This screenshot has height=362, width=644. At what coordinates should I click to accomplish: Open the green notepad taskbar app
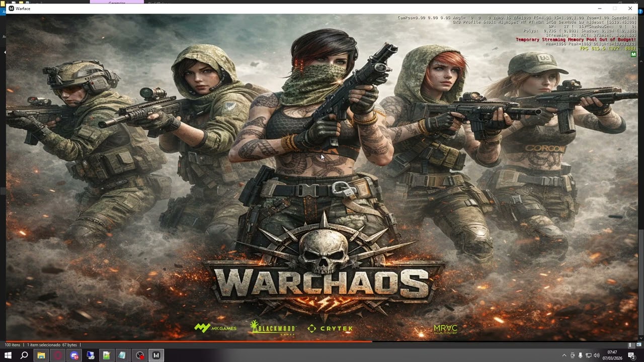[107, 355]
